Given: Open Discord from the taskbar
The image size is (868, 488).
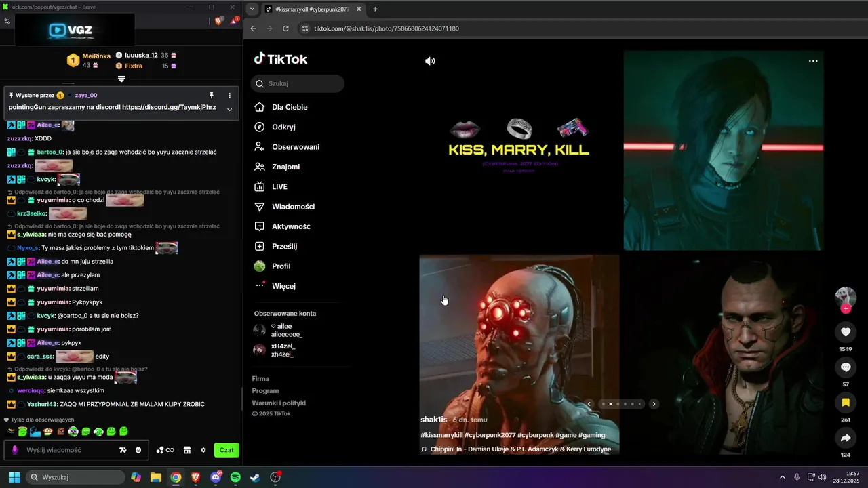Looking at the screenshot, I should 216,477.
